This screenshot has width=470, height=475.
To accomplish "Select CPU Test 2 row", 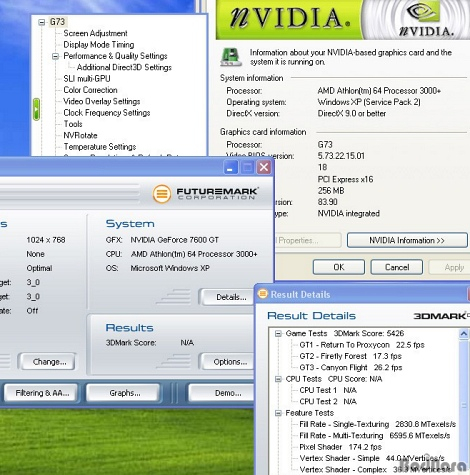I will (328, 402).
